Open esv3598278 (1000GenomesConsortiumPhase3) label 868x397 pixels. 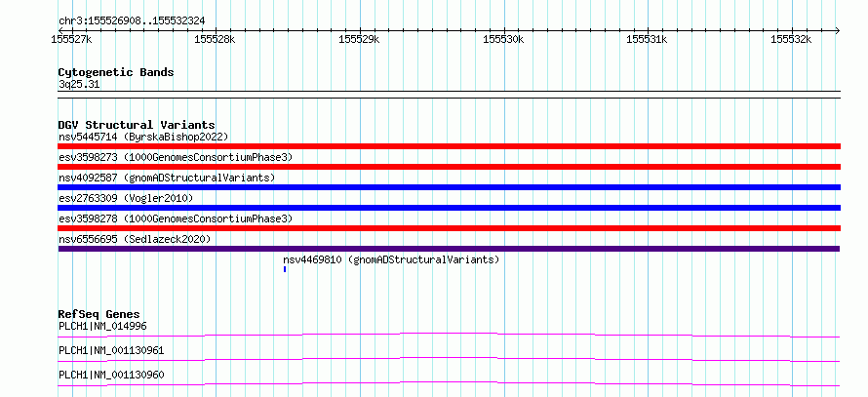tap(176, 218)
